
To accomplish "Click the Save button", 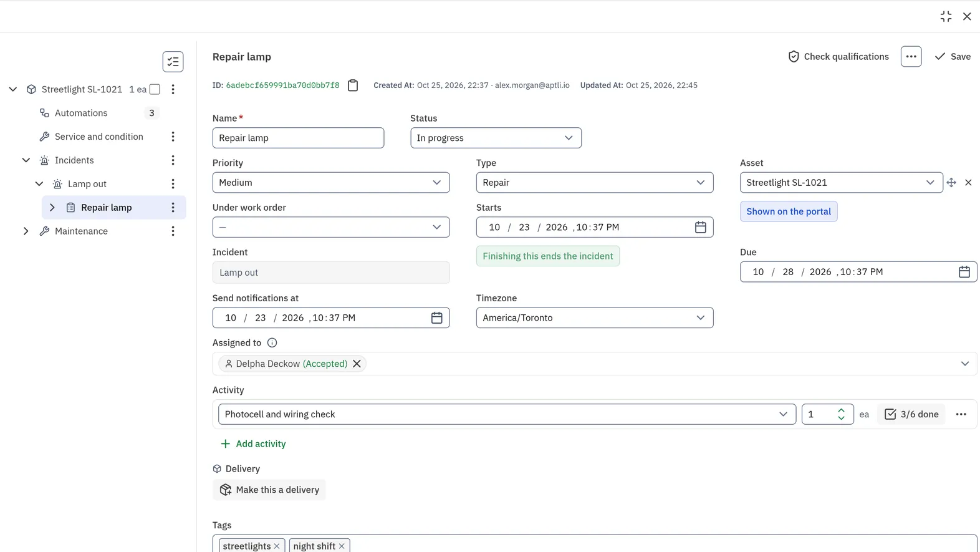I will click(x=952, y=57).
